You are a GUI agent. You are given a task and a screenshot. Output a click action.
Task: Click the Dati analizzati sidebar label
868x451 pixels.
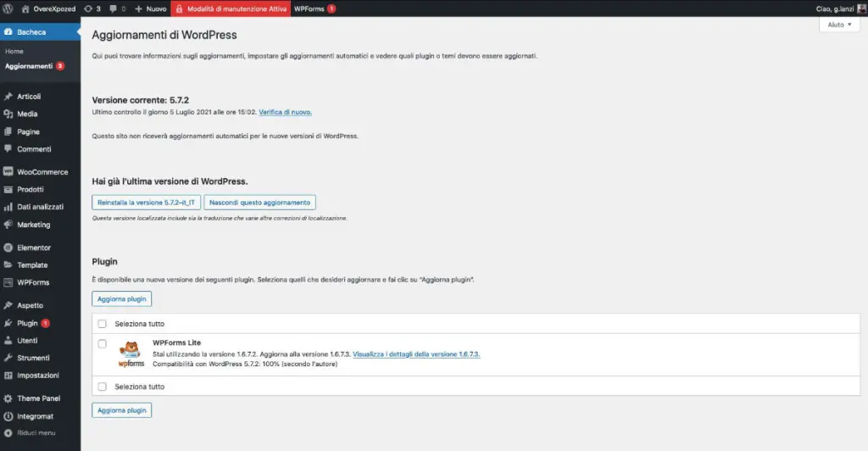tap(41, 207)
